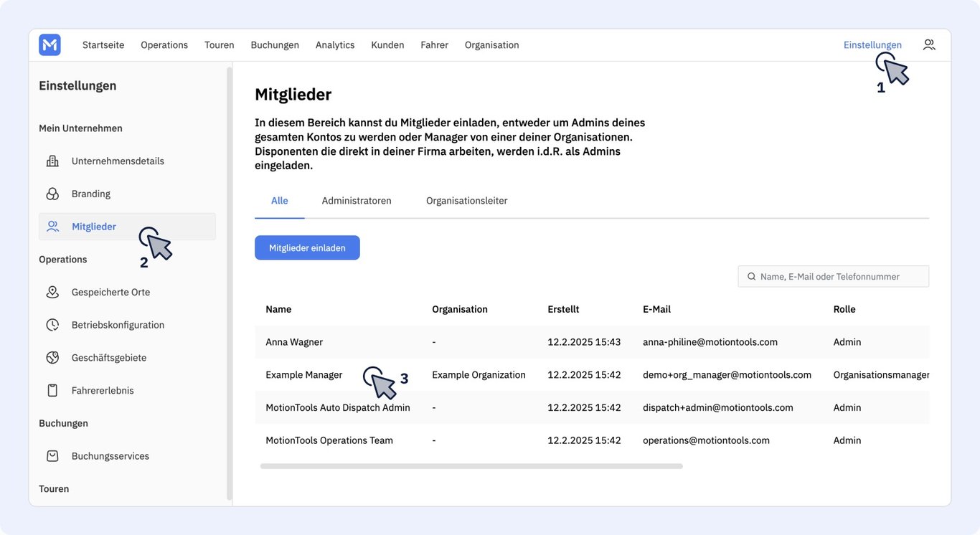The width and height of the screenshot is (980, 535).
Task: Click the Organisationsmanager role cell
Action: point(881,375)
